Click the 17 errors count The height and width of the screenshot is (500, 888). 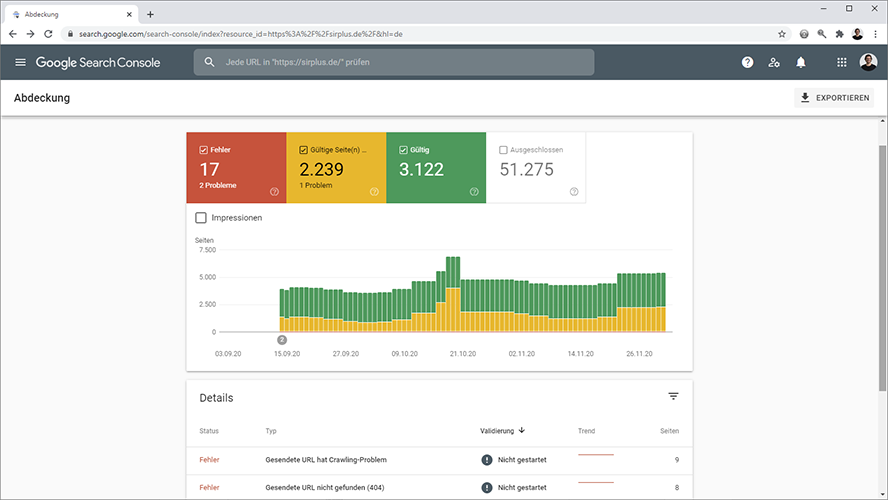point(209,169)
